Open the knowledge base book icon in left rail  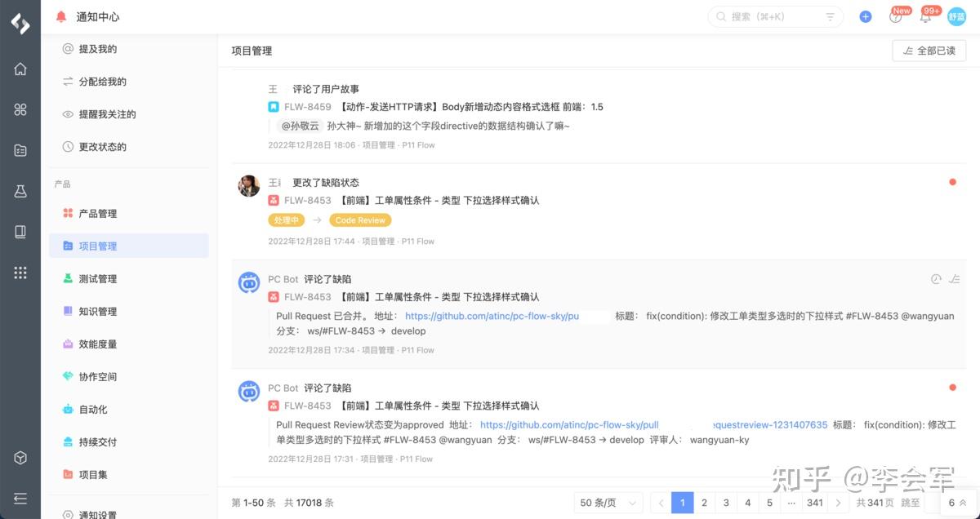(x=20, y=232)
